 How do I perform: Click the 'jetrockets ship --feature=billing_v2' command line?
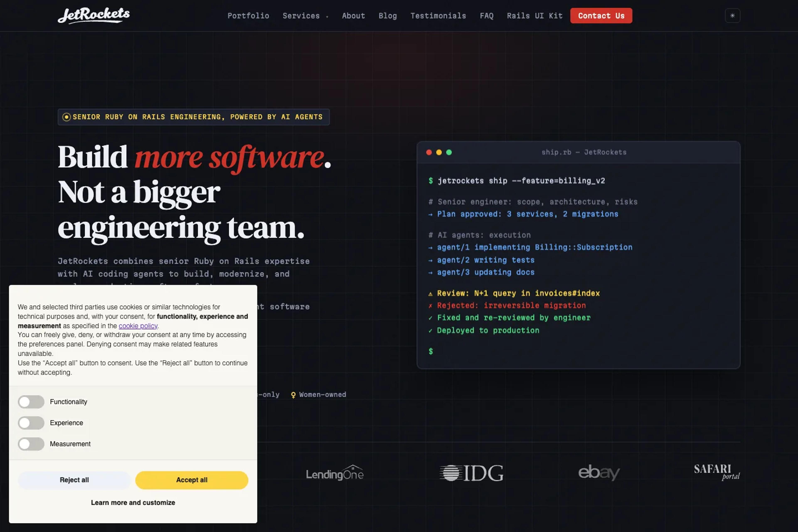pyautogui.click(x=516, y=181)
